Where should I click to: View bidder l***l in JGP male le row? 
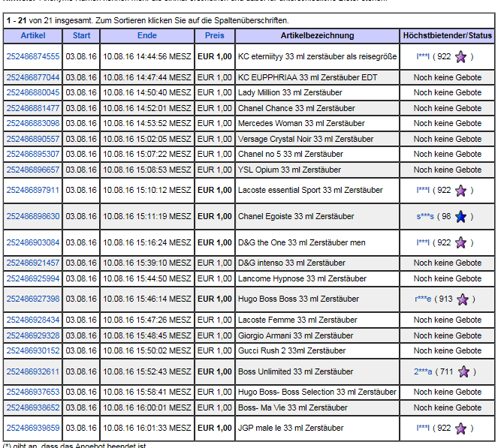(x=423, y=428)
